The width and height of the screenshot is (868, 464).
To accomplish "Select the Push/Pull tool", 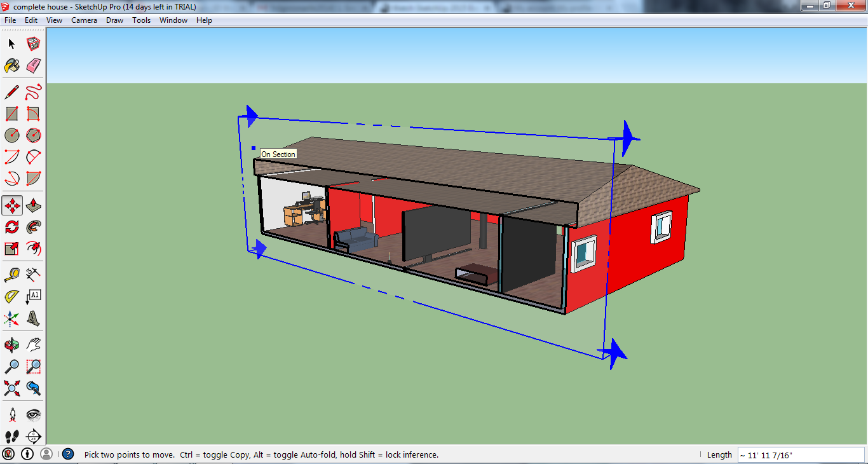I will (x=32, y=205).
